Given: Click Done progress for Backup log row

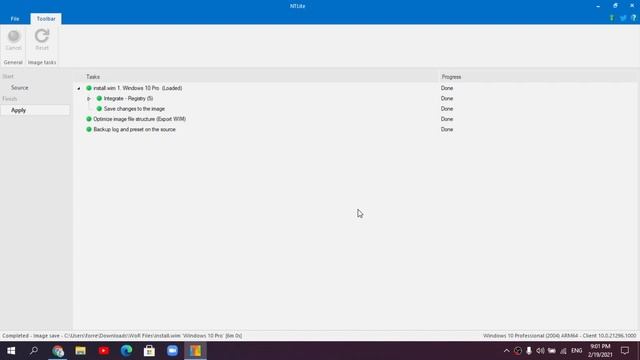Looking at the screenshot, I should point(447,129).
